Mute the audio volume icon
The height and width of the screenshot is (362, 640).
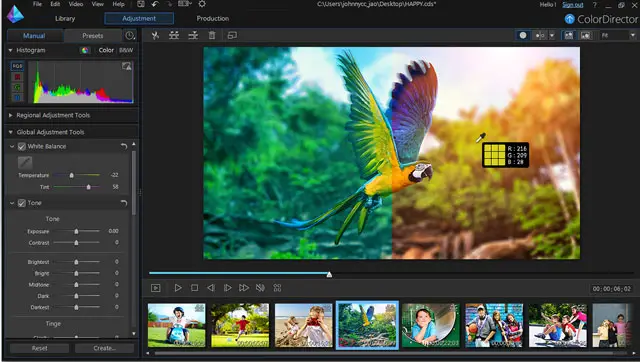[x=260, y=288]
